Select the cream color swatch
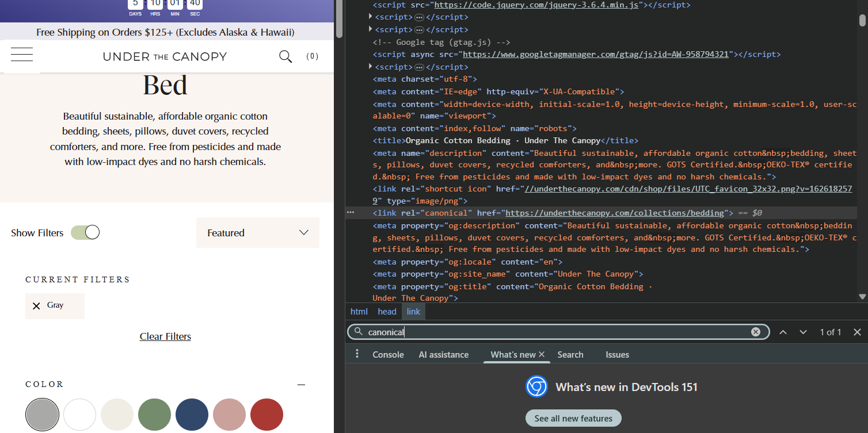The image size is (868, 433). [117, 415]
